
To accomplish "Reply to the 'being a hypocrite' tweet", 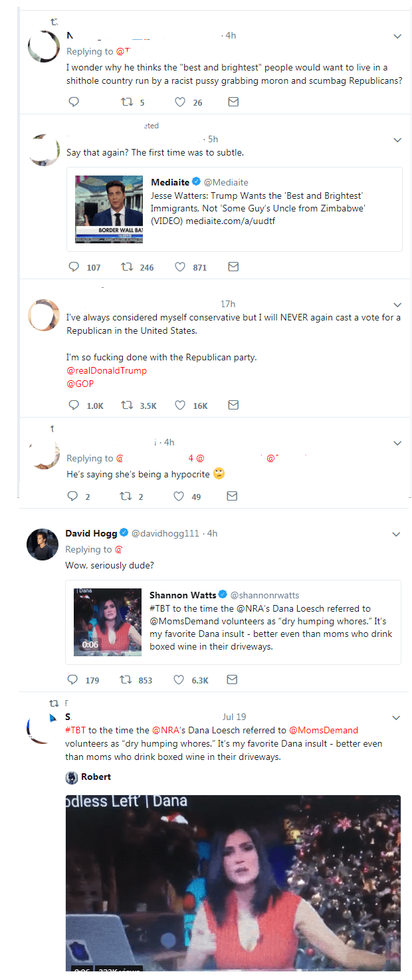I will (x=74, y=496).
